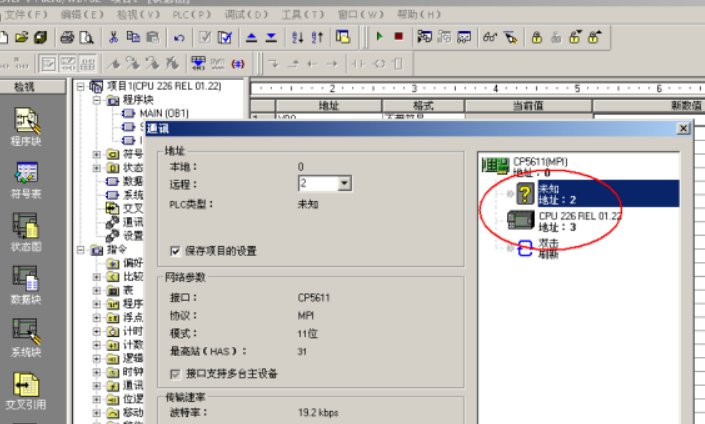The image size is (705, 424).
Task: Click the blue refresh arrows icon
Action: [x=525, y=248]
